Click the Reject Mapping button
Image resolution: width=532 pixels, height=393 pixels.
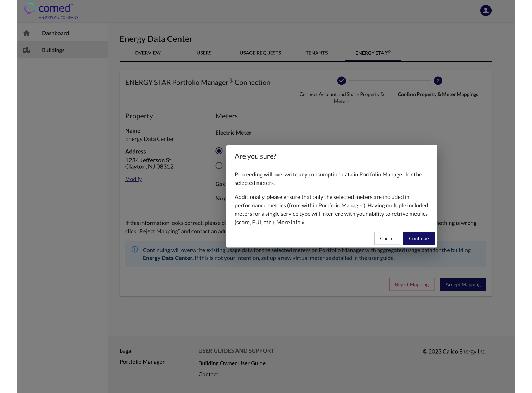tap(412, 285)
